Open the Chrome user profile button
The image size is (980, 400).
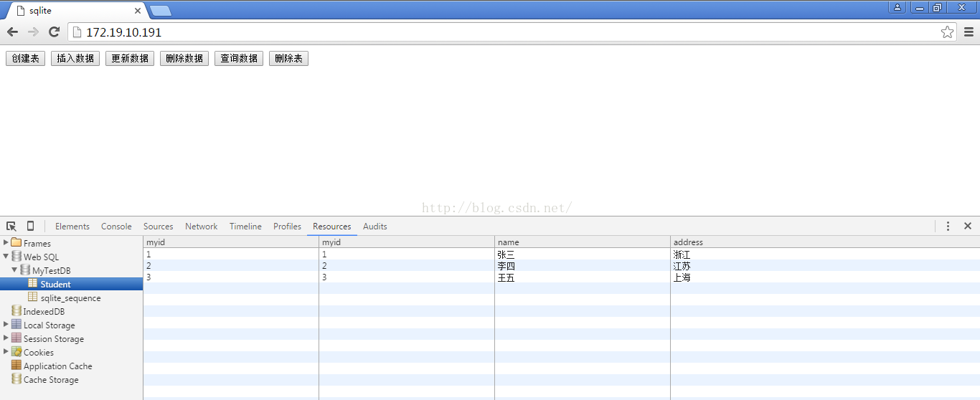coord(897,7)
